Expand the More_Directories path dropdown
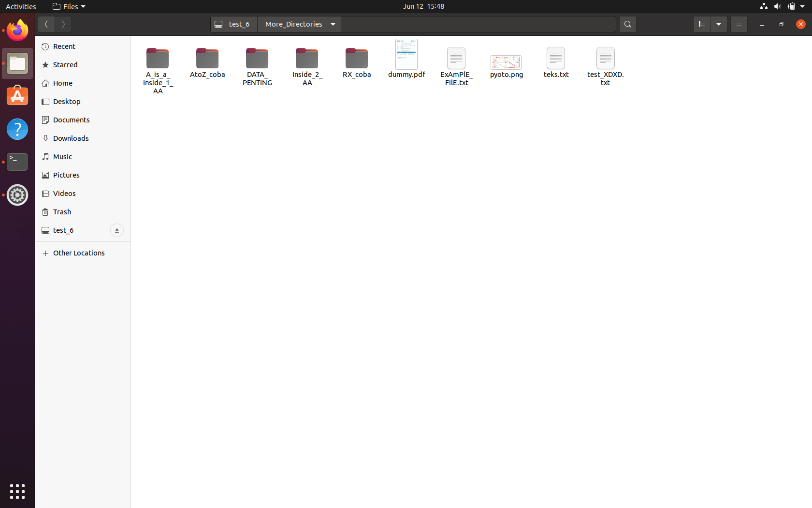The height and width of the screenshot is (508, 812). point(333,24)
